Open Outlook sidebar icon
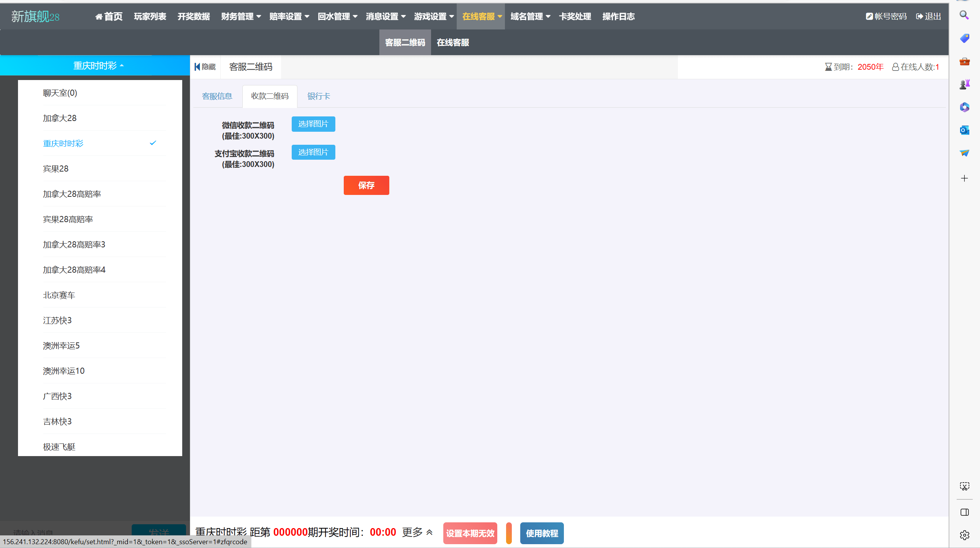980x548 pixels. [964, 130]
